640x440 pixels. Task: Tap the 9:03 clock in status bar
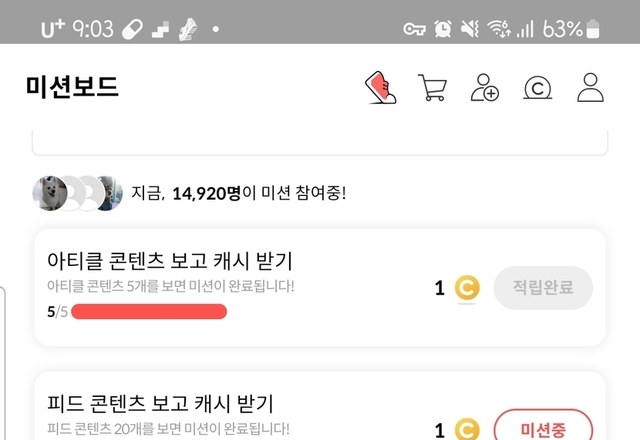pos(93,29)
